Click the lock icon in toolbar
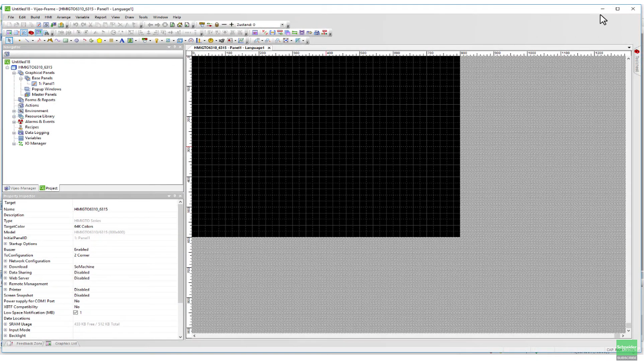The height and width of the screenshot is (361, 644). (217, 24)
